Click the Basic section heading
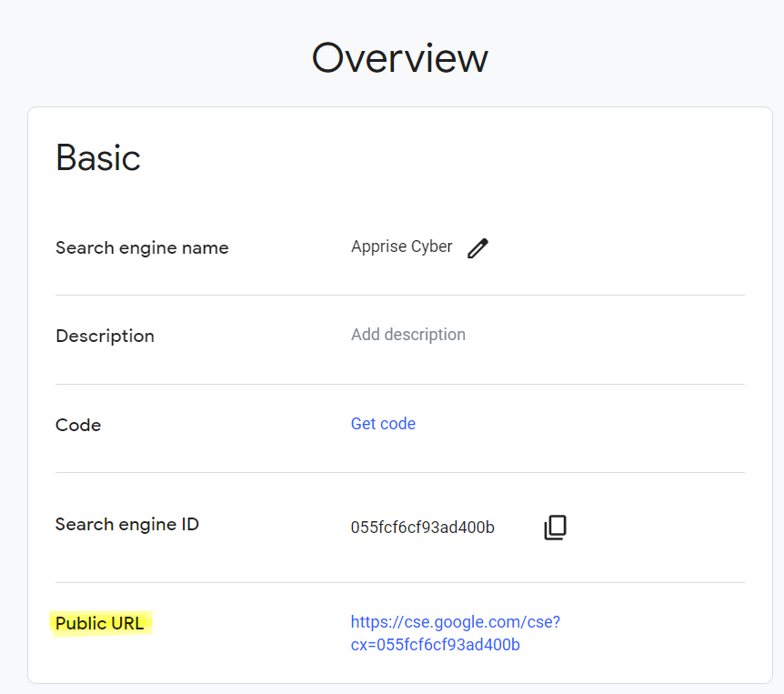 (x=98, y=157)
